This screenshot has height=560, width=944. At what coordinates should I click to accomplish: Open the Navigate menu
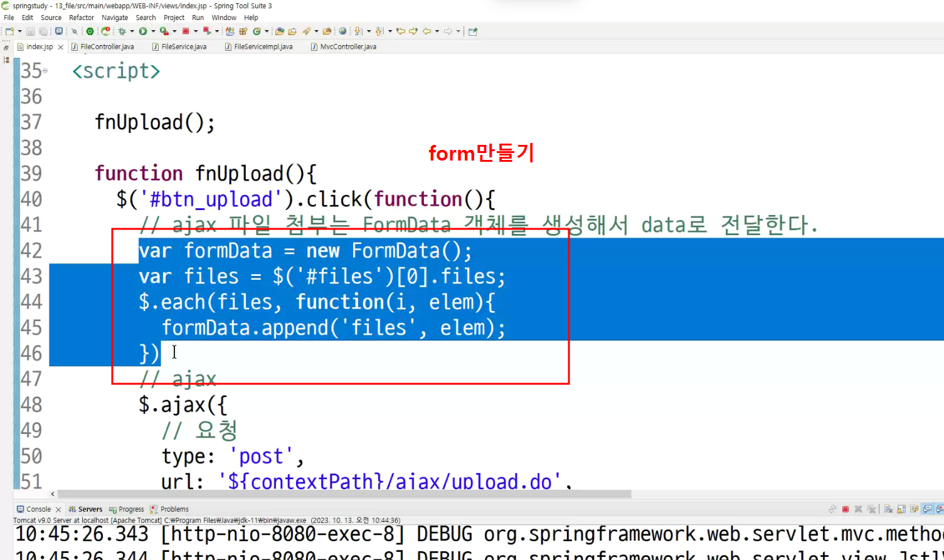tap(115, 18)
